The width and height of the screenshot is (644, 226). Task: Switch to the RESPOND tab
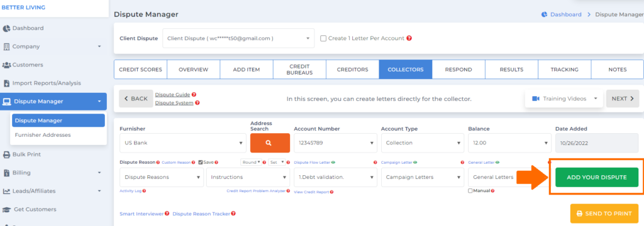coord(458,70)
